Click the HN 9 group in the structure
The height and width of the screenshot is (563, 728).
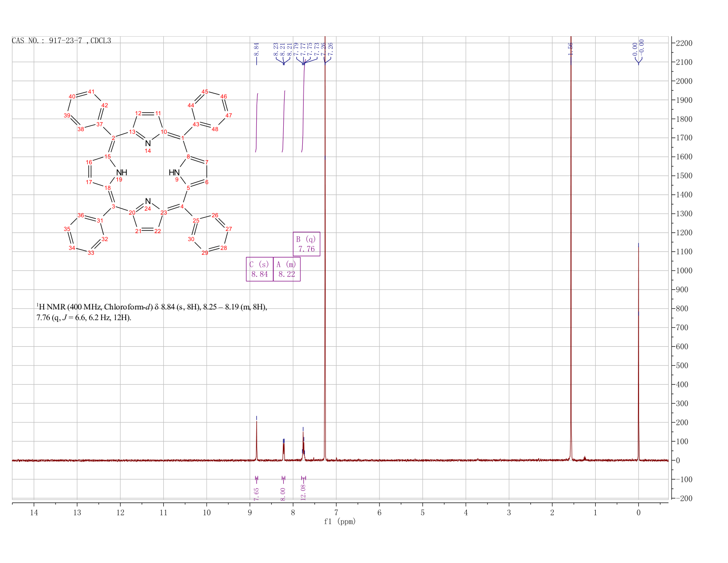(x=174, y=175)
